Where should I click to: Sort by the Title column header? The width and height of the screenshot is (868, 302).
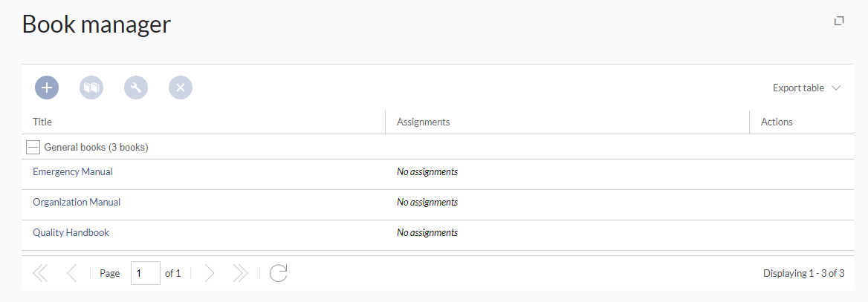(x=42, y=122)
